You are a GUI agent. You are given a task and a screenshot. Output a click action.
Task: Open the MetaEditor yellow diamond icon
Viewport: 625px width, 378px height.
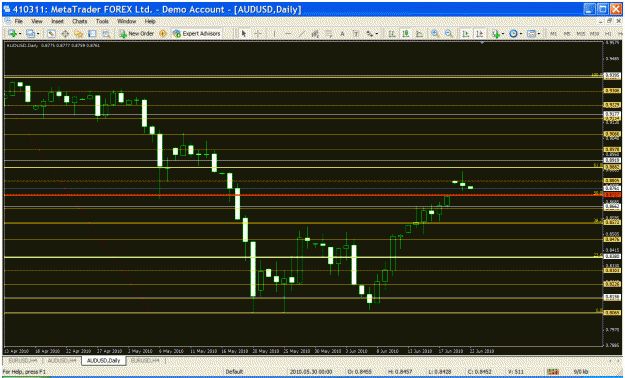[163, 34]
